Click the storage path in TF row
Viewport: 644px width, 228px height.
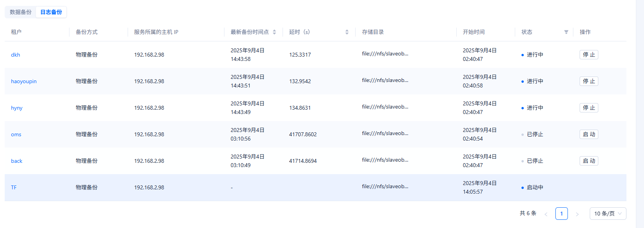pos(385,187)
